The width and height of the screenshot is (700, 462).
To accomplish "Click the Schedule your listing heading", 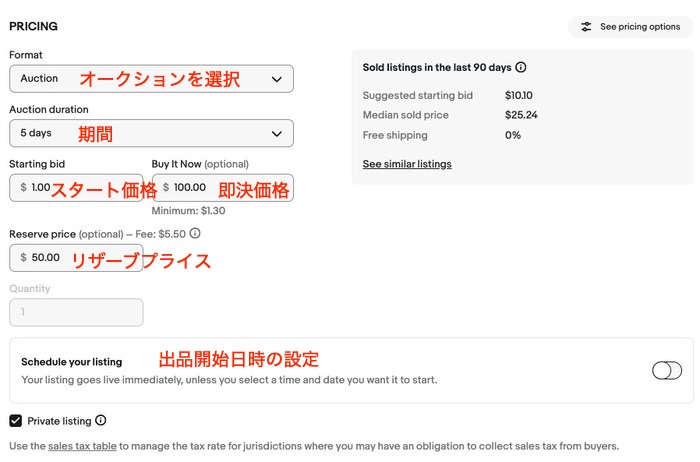I will (x=71, y=362).
